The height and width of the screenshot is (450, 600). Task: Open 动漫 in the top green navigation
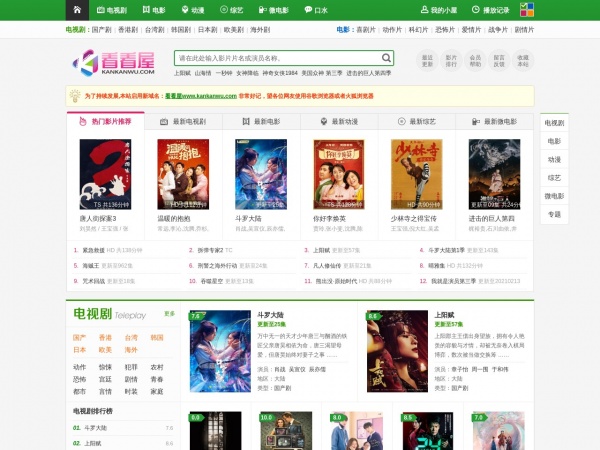193,10
